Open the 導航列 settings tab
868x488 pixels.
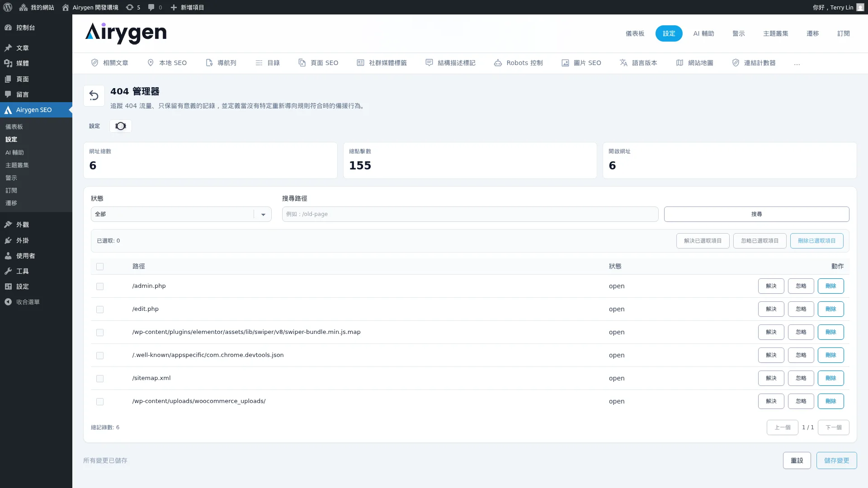[221, 63]
